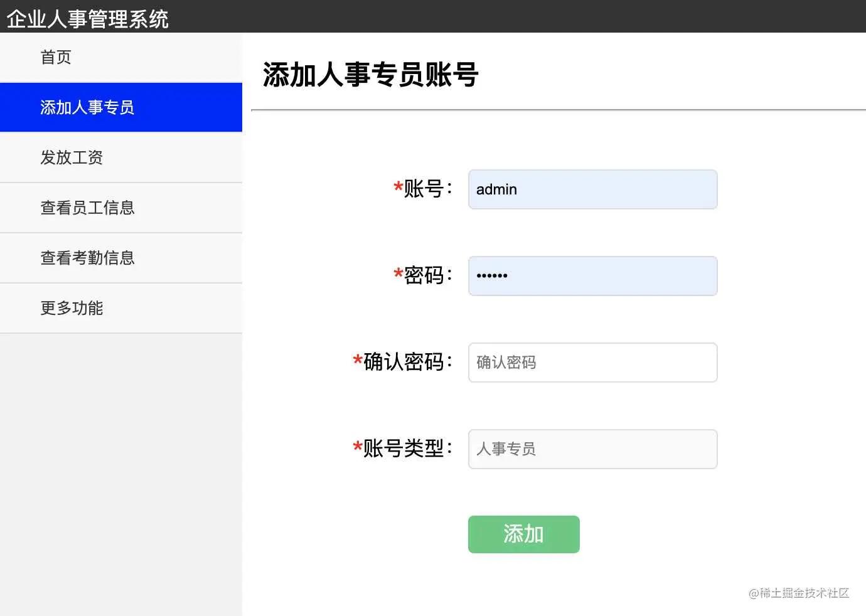Click the 确认密码 input field
The height and width of the screenshot is (616, 866).
tap(592, 363)
